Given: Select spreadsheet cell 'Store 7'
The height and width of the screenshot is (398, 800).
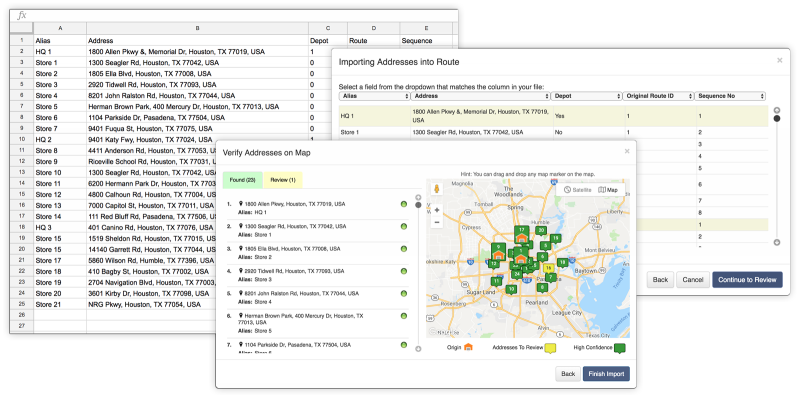Looking at the screenshot, I should point(60,129).
